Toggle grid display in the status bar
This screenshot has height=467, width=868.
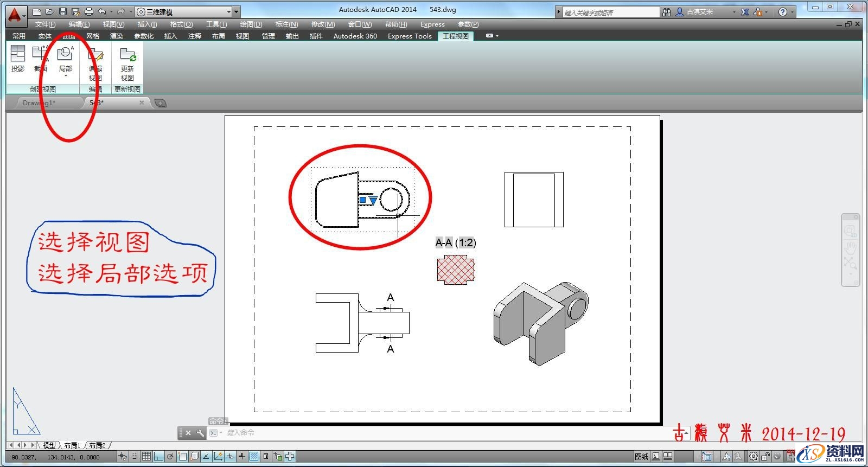(x=146, y=457)
